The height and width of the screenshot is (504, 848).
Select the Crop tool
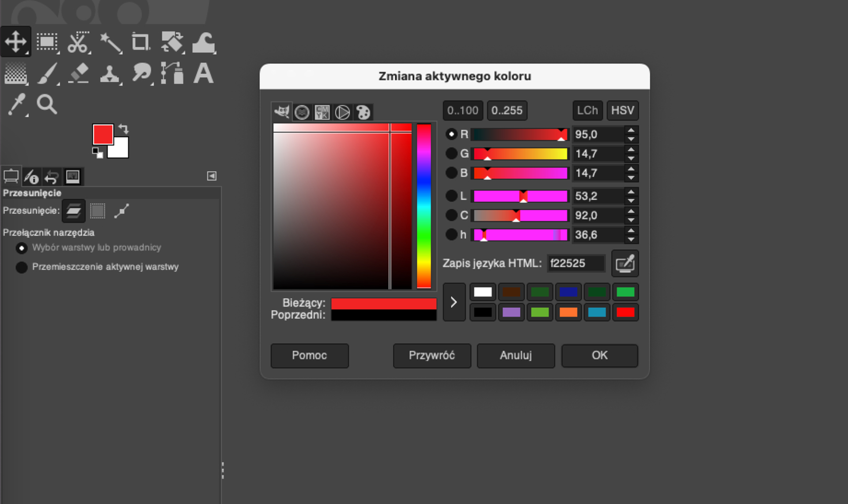pyautogui.click(x=141, y=42)
